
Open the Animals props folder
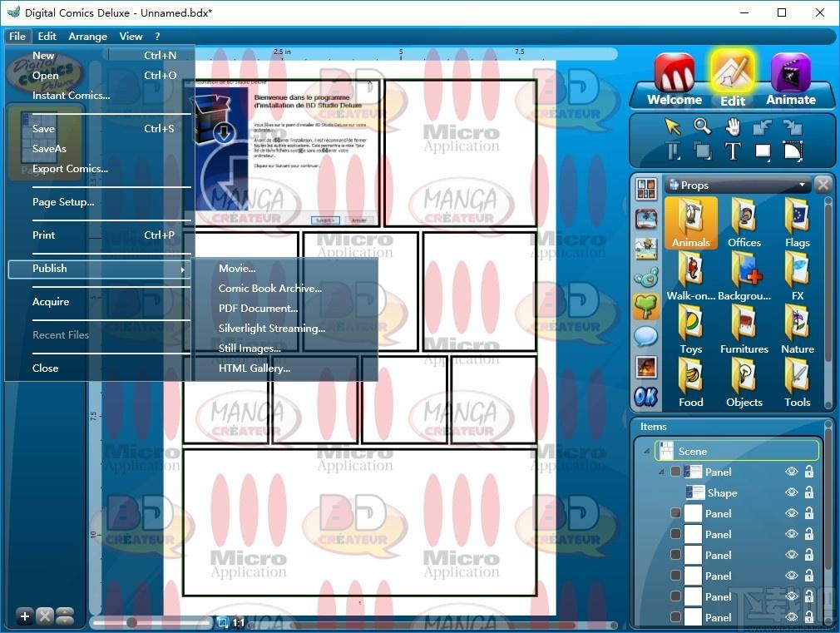click(690, 222)
